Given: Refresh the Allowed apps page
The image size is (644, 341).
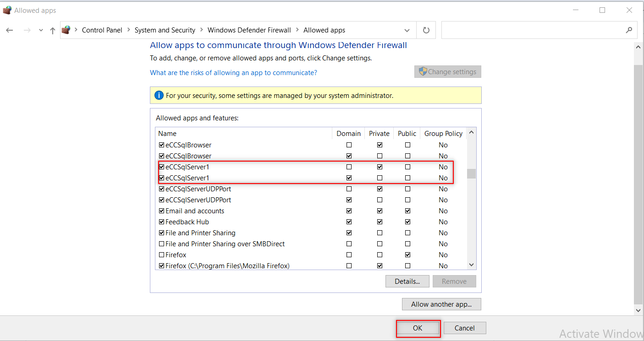Looking at the screenshot, I should click(x=426, y=30).
